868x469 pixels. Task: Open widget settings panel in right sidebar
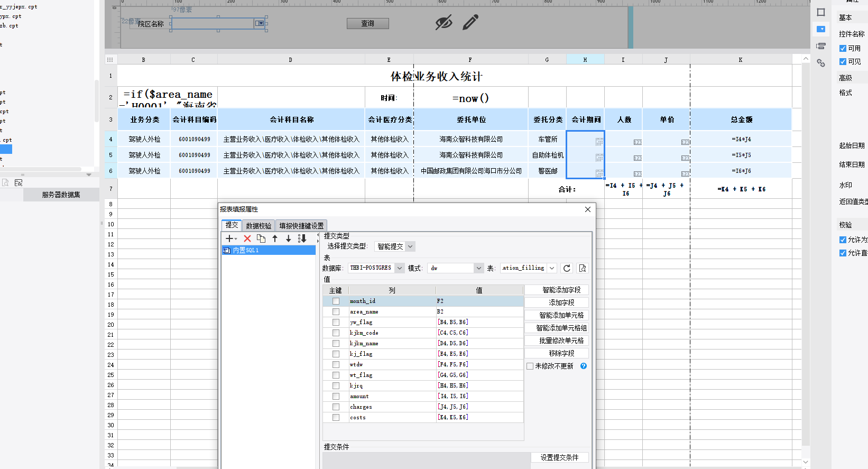(821, 29)
